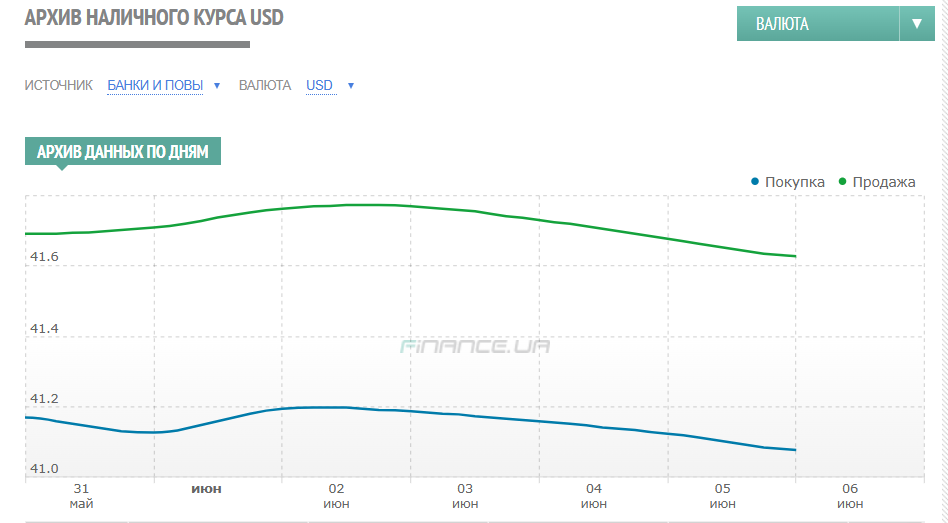Select the 31 май date on the axis
948x523 pixels.
(82, 495)
